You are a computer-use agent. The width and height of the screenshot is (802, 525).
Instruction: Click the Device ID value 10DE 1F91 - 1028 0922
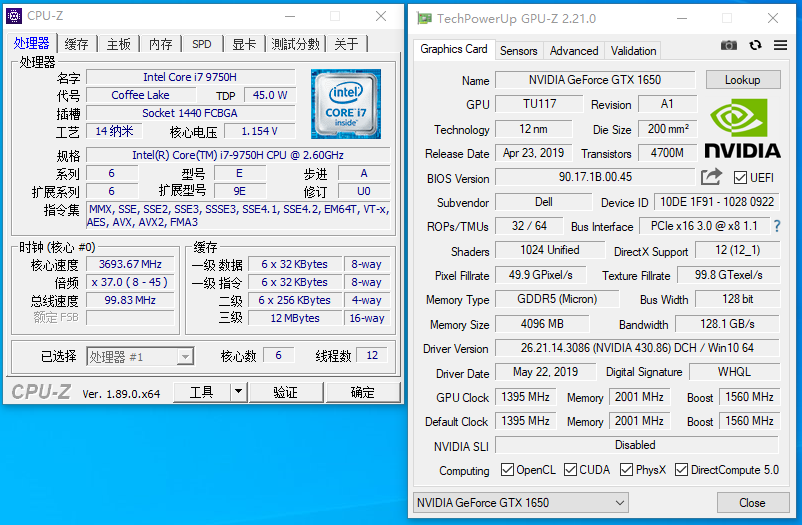[717, 202]
